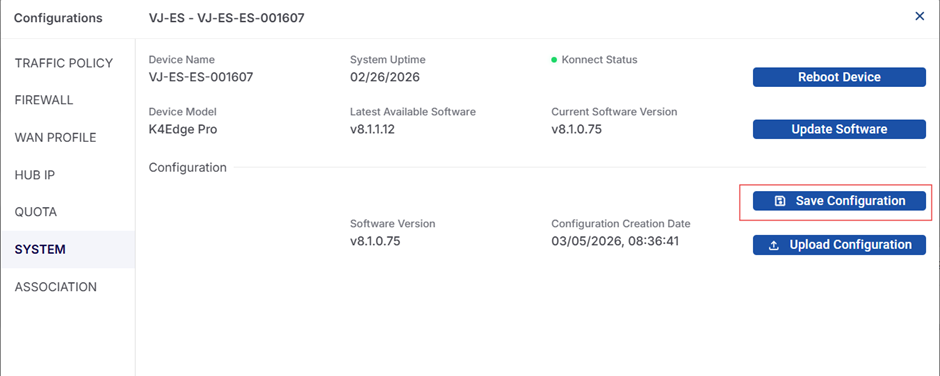This screenshot has height=376, width=940.
Task: Click the dialog title VJ-ES - VJ-ES-ES-001607
Action: (227, 18)
